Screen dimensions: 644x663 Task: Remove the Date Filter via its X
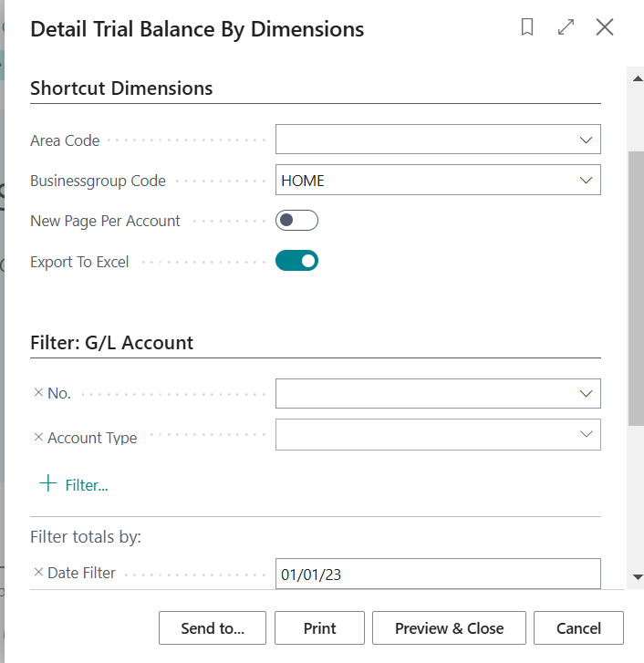tap(38, 573)
